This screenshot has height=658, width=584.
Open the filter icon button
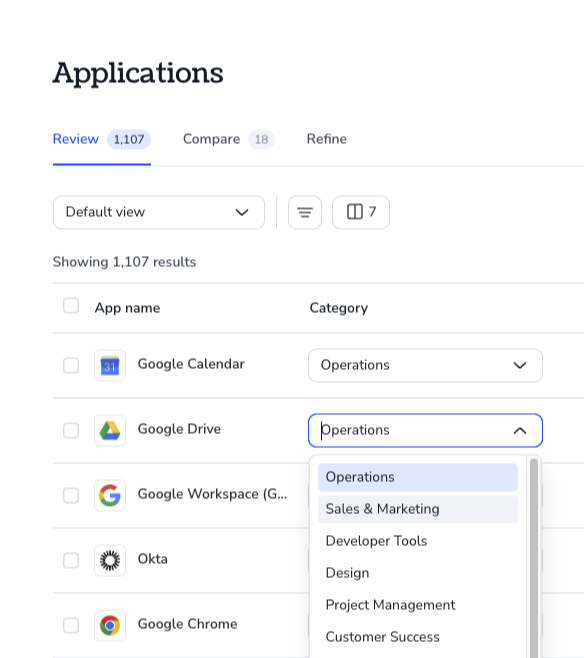305,212
